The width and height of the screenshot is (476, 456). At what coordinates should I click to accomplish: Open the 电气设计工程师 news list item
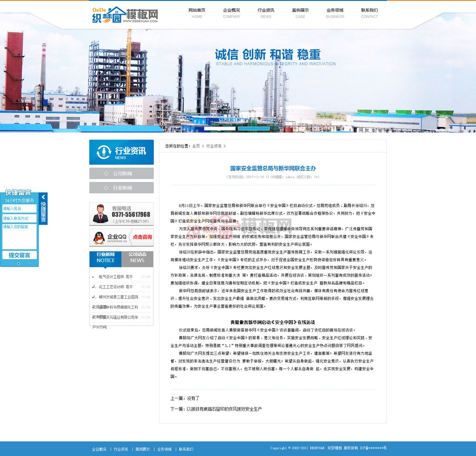click(x=115, y=276)
